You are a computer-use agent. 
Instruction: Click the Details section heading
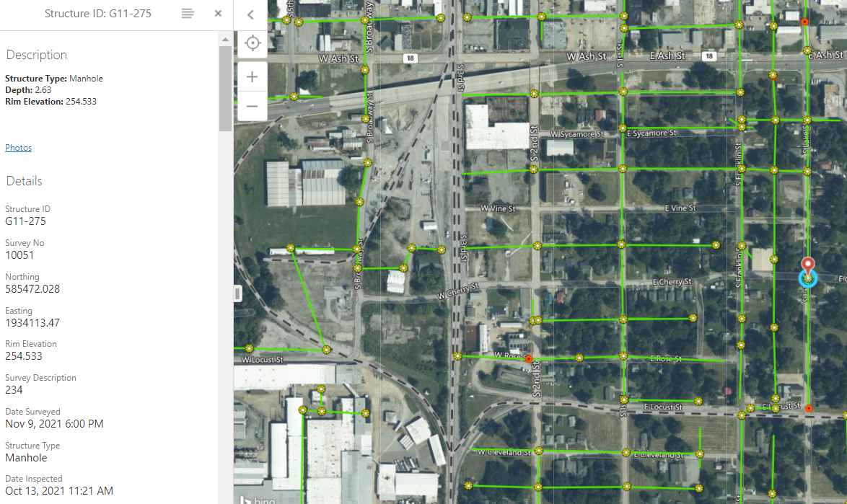pos(25,181)
